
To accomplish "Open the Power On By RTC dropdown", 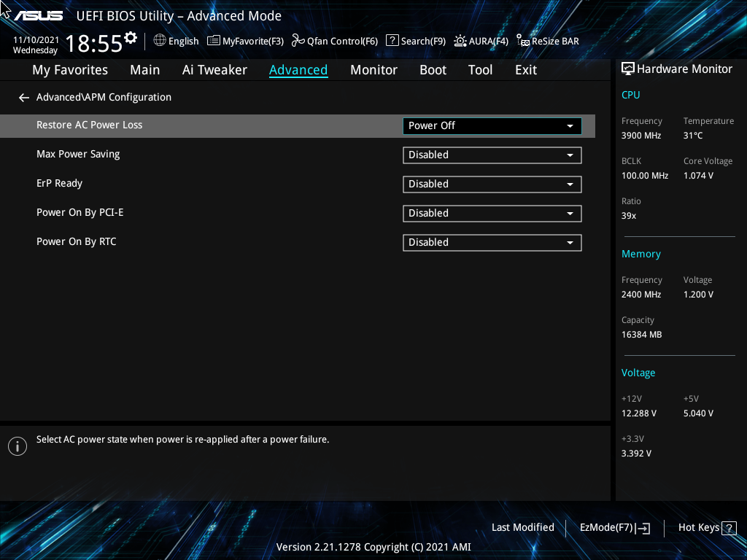I will (x=492, y=242).
